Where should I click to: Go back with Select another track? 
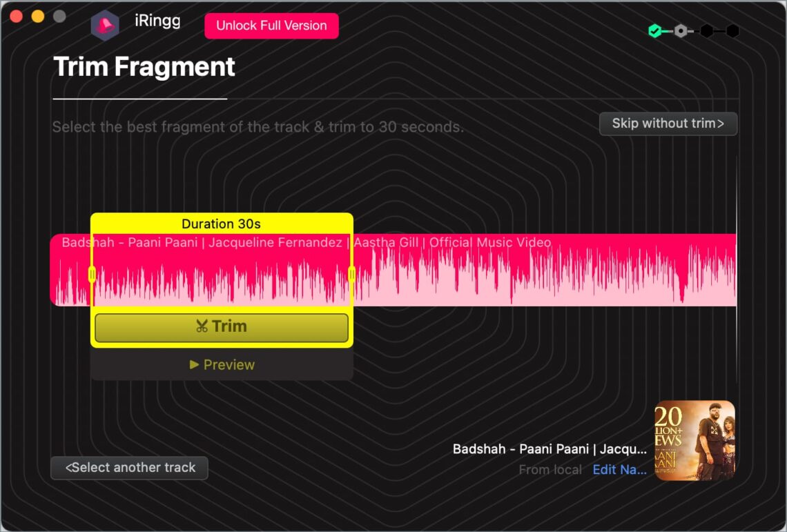pyautogui.click(x=129, y=468)
